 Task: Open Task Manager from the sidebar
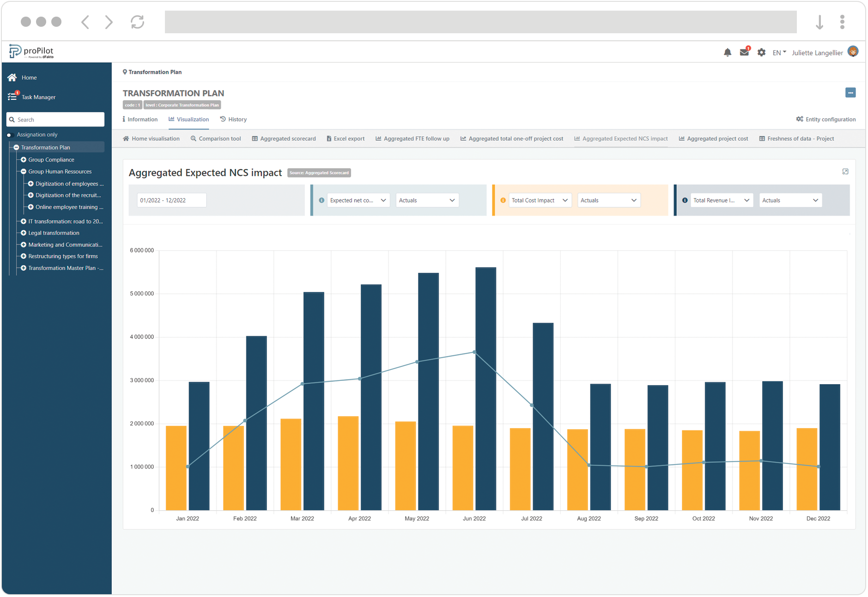pyautogui.click(x=39, y=97)
